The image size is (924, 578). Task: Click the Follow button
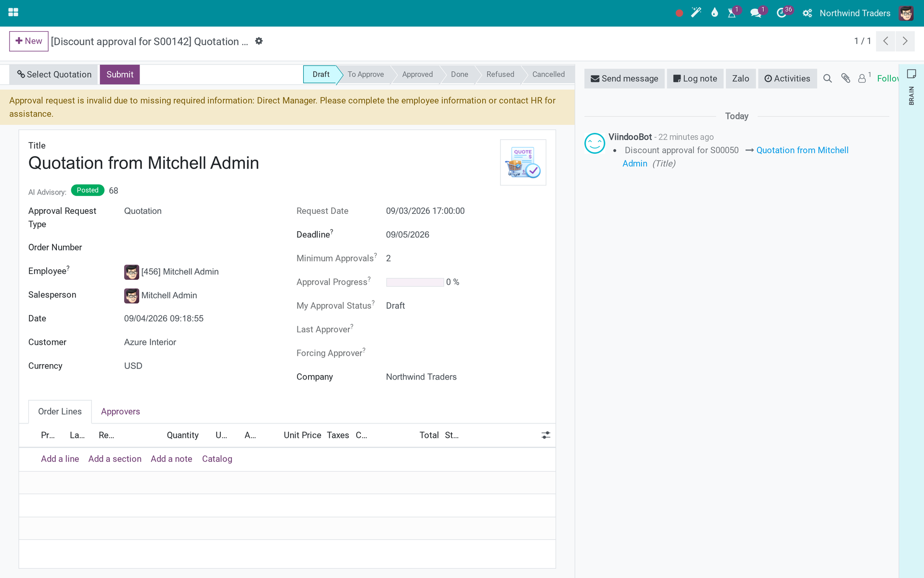(x=887, y=79)
